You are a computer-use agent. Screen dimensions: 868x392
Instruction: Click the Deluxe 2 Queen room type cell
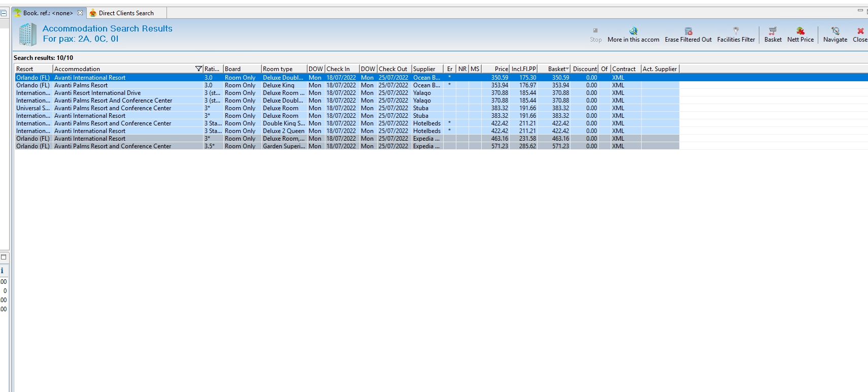(284, 131)
